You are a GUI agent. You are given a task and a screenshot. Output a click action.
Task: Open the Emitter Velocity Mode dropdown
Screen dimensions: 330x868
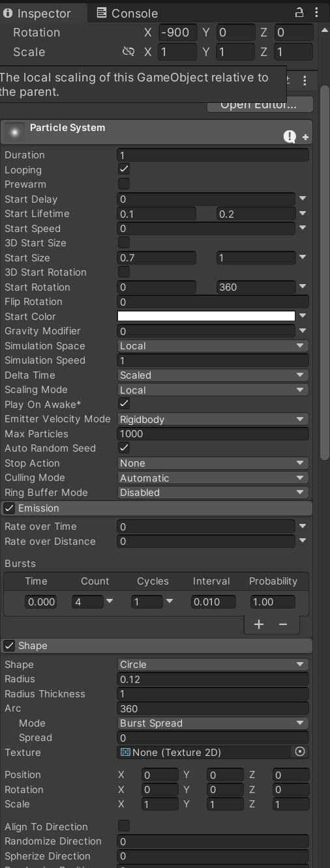(x=213, y=420)
